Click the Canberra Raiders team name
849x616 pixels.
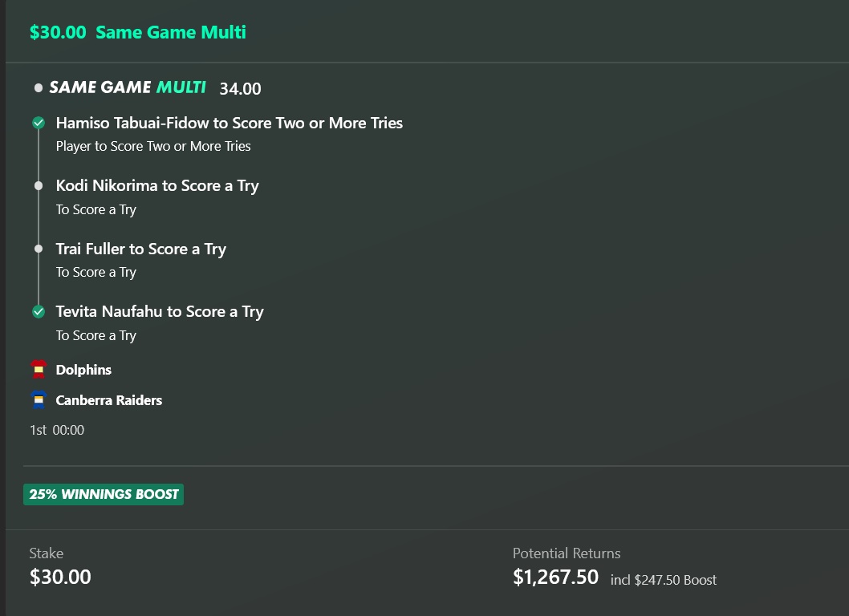point(109,400)
